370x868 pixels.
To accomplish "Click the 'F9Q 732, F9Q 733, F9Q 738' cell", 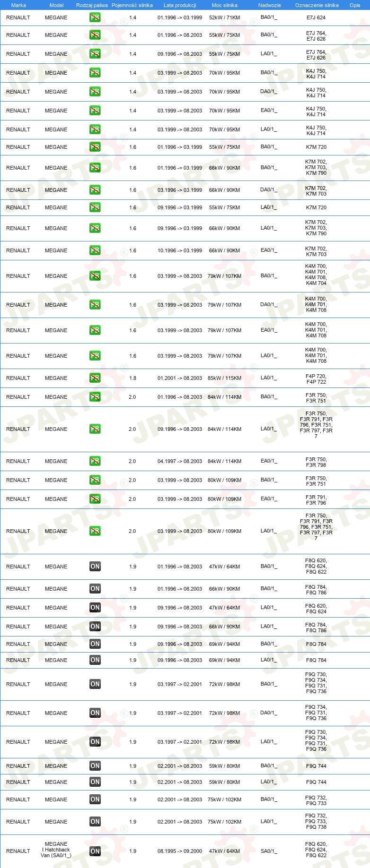I will pos(316,821).
